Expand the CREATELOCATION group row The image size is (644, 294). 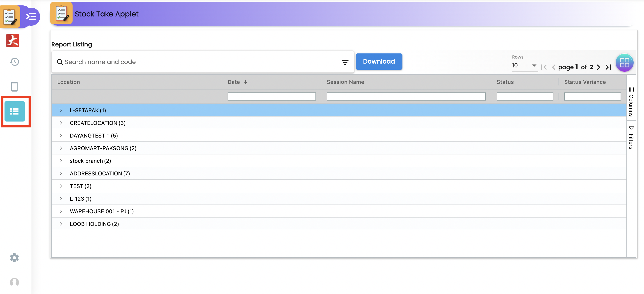(61, 123)
